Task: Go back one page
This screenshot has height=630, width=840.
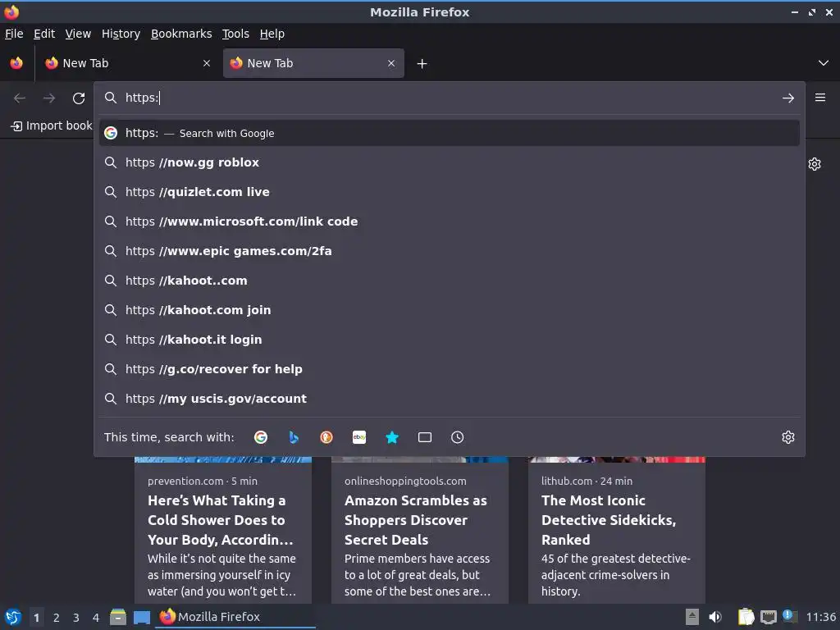Action: click(20, 98)
